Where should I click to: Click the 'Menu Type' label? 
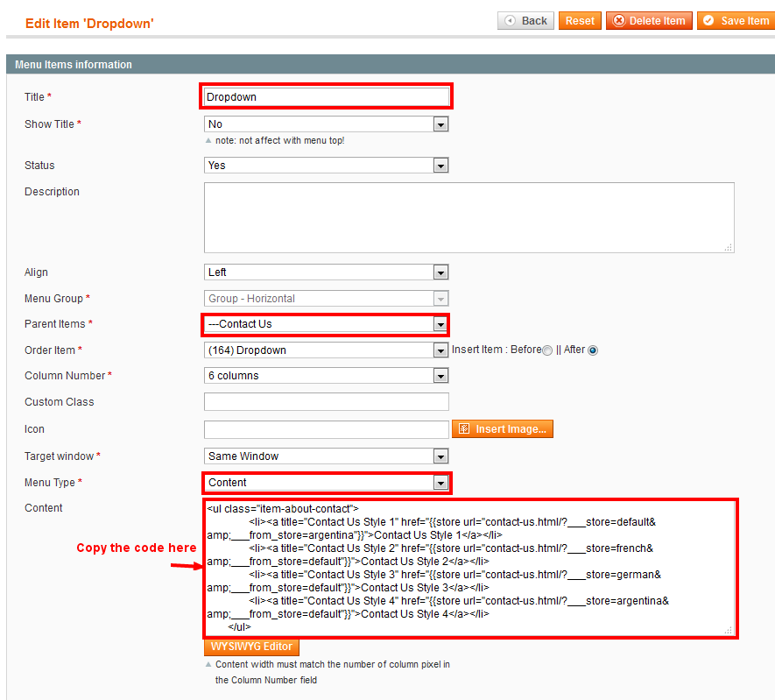coord(49,483)
